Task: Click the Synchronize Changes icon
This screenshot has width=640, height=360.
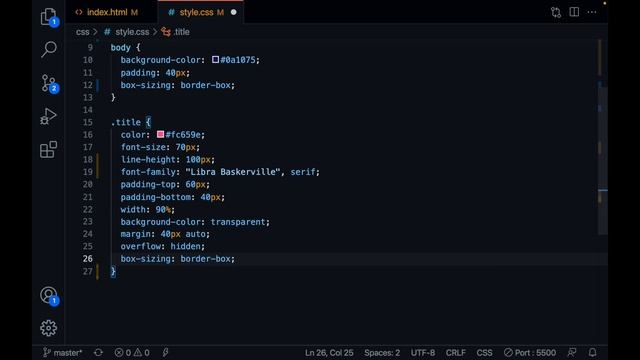Action: click(98, 353)
